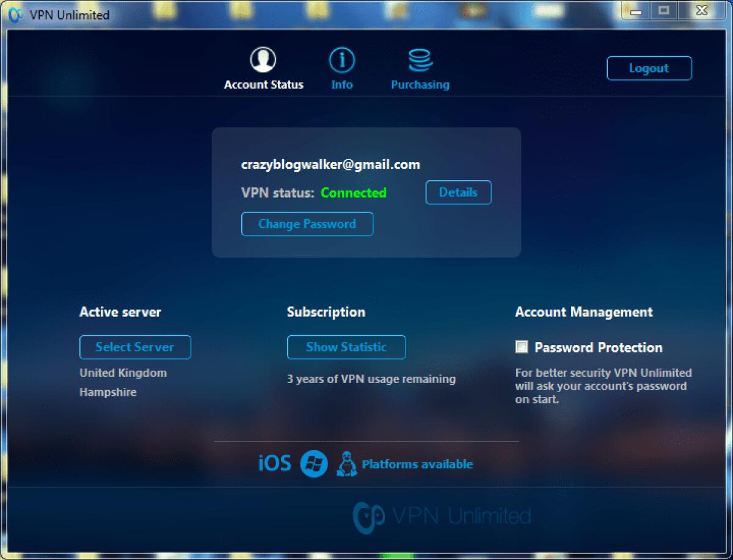Screen dimensions: 733x560
Task: Select the Windows platform logo
Action: click(315, 464)
